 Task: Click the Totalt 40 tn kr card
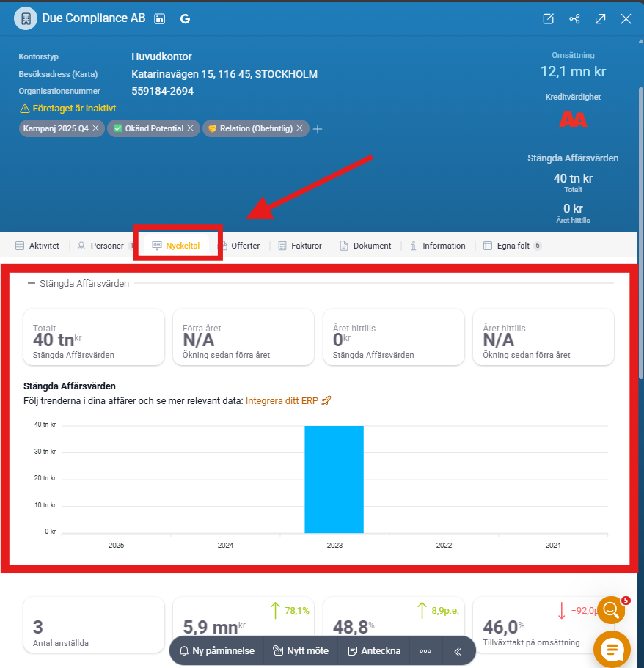pos(94,337)
